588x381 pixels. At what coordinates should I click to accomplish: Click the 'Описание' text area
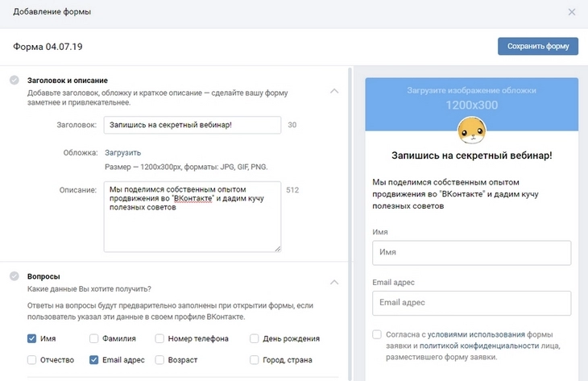coord(193,217)
